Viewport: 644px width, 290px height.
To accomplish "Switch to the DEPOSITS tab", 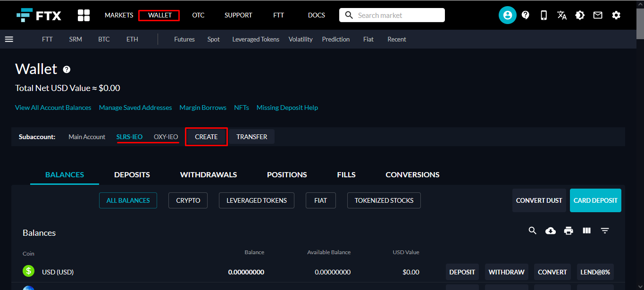I will pyautogui.click(x=132, y=174).
